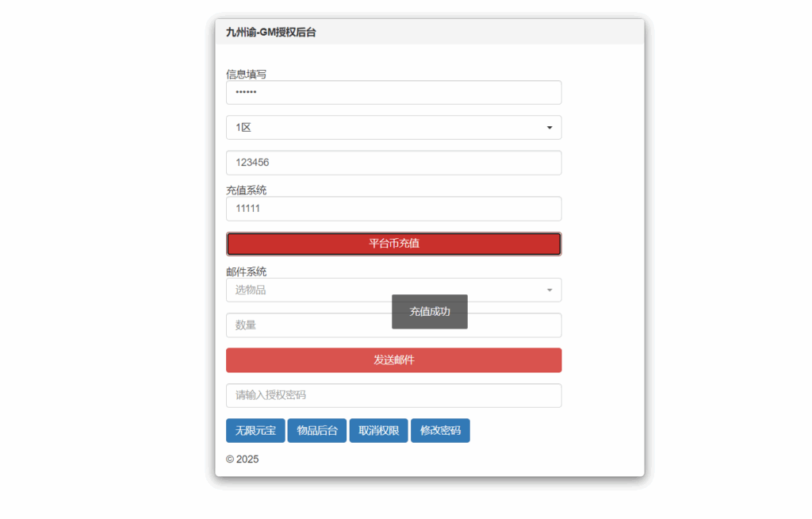Click the 充值系统 section heading
The image size is (812, 519).
(x=246, y=190)
